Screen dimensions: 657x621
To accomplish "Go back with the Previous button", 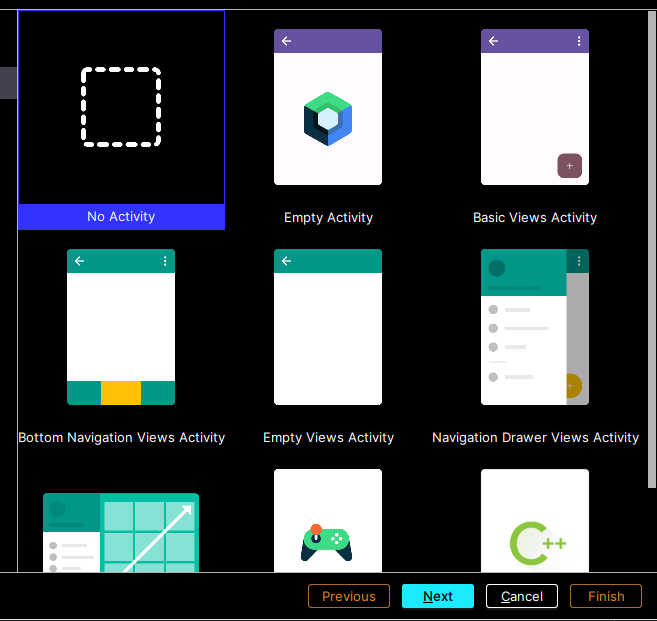I will click(x=349, y=596).
